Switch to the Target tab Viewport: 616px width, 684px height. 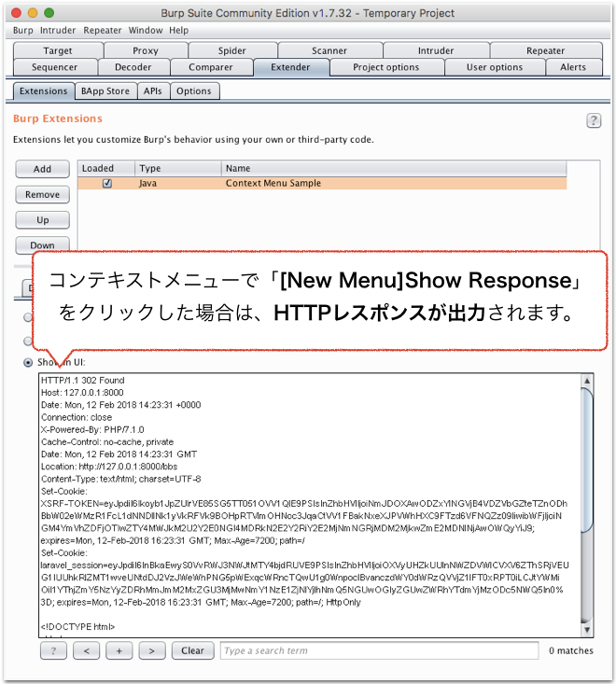(x=58, y=50)
